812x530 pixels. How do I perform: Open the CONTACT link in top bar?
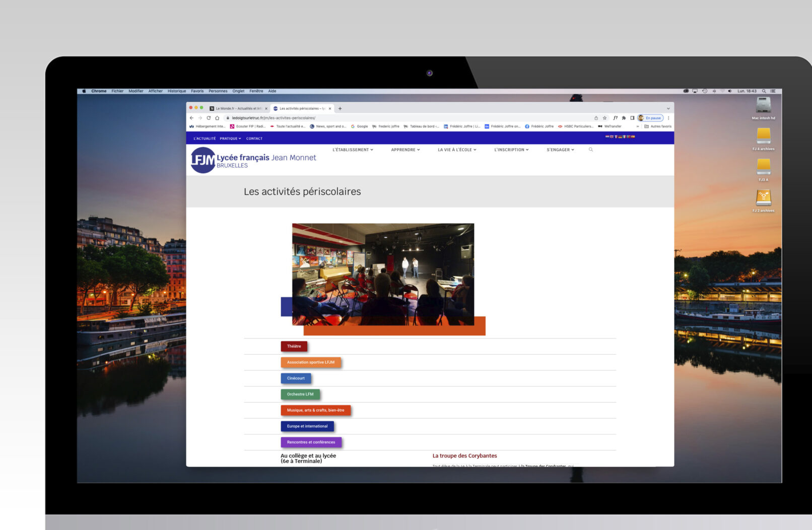point(254,139)
